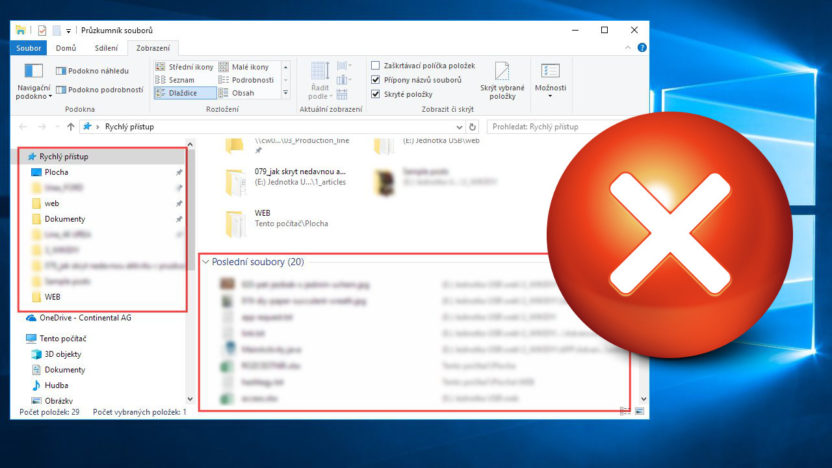Viewport: 832px width, 468px height.
Task: Open the Navigační podokno menu
Action: pyautogui.click(x=33, y=81)
